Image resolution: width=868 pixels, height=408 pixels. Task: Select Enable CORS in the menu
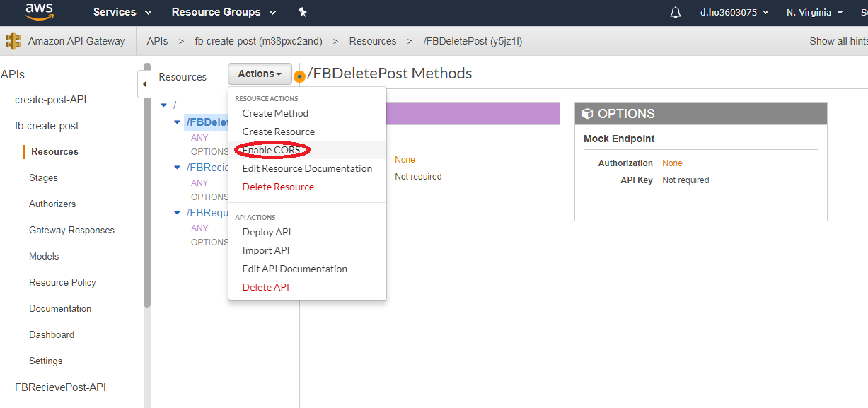(307, 150)
